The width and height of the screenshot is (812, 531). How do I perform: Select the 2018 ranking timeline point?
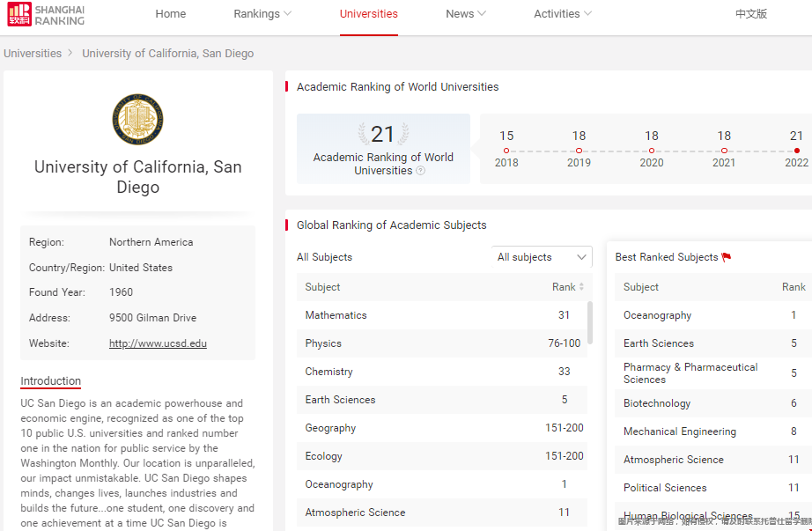pyautogui.click(x=506, y=151)
